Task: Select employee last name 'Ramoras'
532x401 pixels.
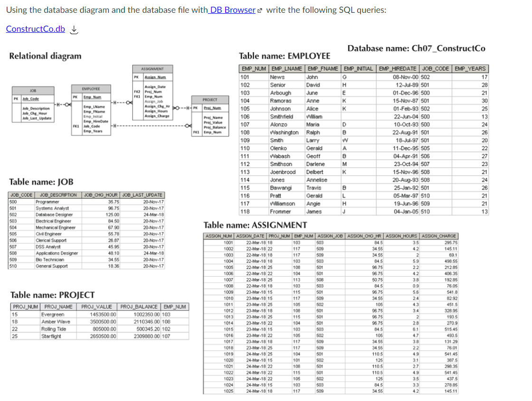Action: click(x=281, y=101)
